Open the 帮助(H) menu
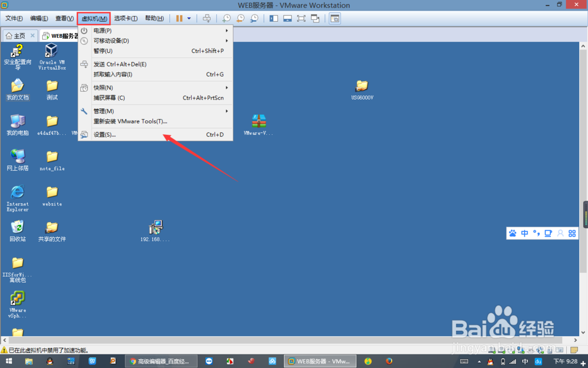Screen dimensions: 588x368 pos(155,18)
